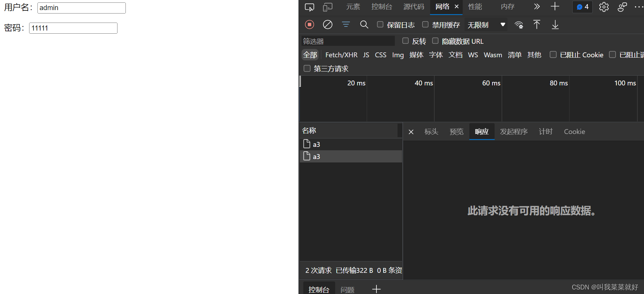Open the 4 issues badge
The width and height of the screenshot is (644, 294).
[583, 7]
